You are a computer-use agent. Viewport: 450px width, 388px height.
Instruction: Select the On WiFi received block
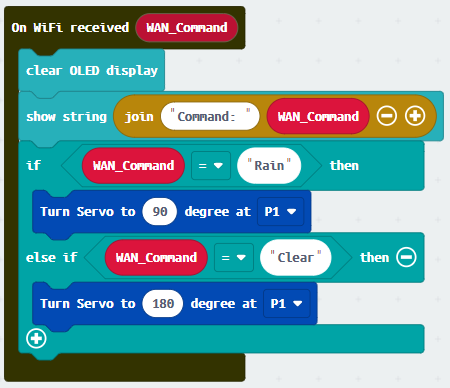pos(70,28)
